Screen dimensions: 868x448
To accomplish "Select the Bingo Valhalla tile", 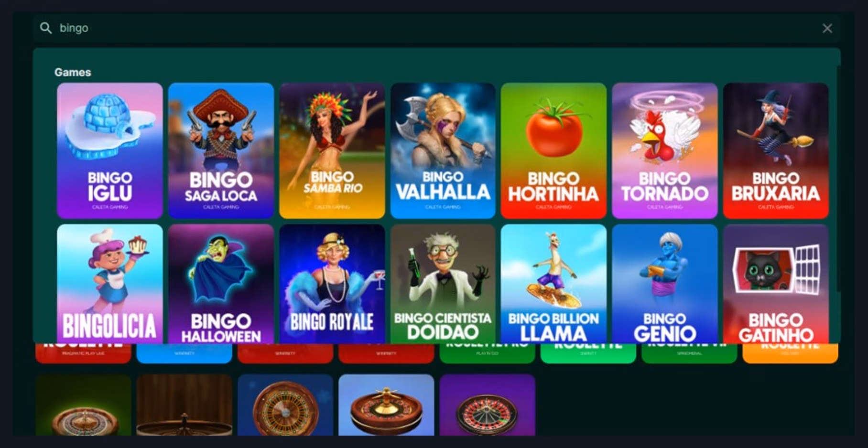I will (x=443, y=150).
